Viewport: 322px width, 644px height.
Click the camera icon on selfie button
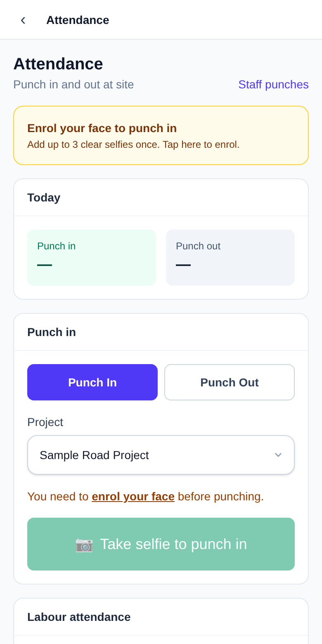[84, 544]
